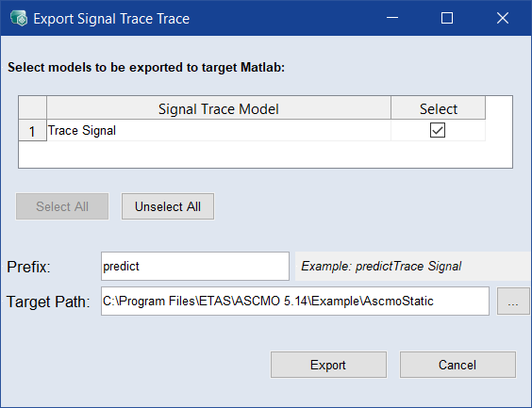The height and width of the screenshot is (408, 532).
Task: Click the Select column header
Action: coord(438,108)
